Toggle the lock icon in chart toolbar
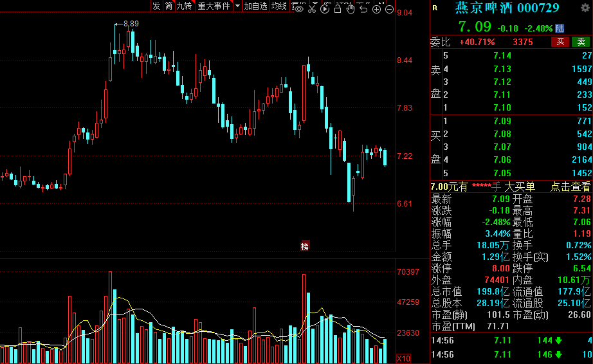The image size is (593, 364). (x=338, y=8)
